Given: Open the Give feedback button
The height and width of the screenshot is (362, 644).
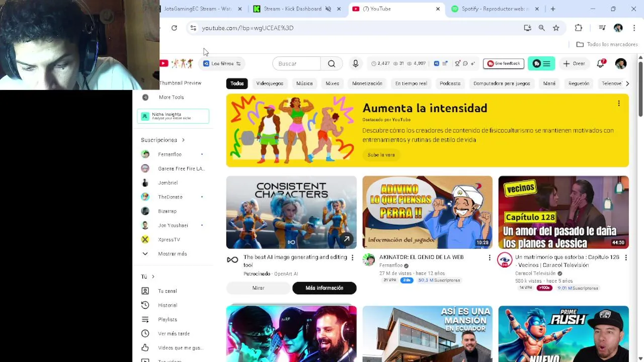Looking at the screenshot, I should [x=504, y=63].
